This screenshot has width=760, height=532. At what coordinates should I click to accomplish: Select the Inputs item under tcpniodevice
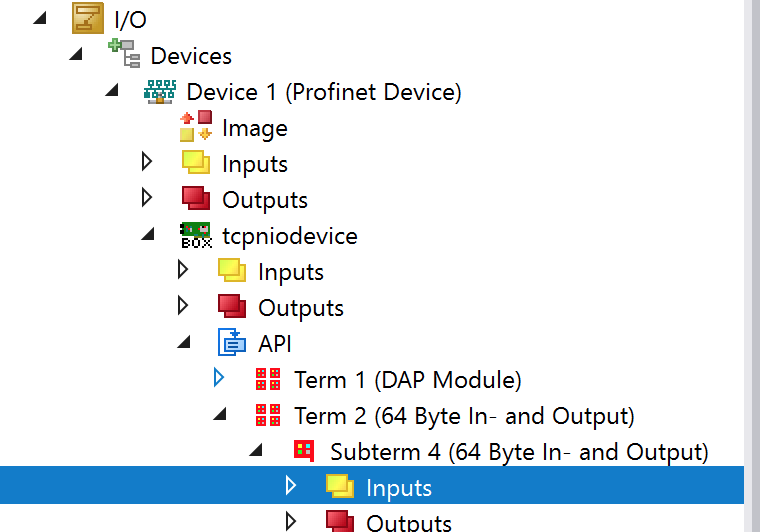(x=291, y=272)
